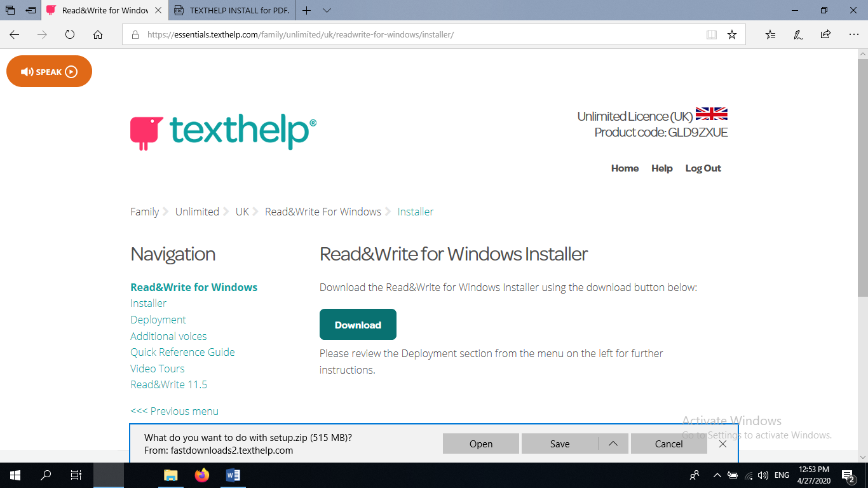
Task: Show hidden tray icons
Action: tap(717, 475)
